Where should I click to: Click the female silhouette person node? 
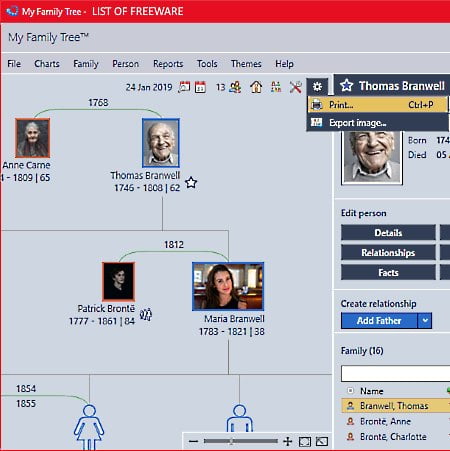point(89,427)
